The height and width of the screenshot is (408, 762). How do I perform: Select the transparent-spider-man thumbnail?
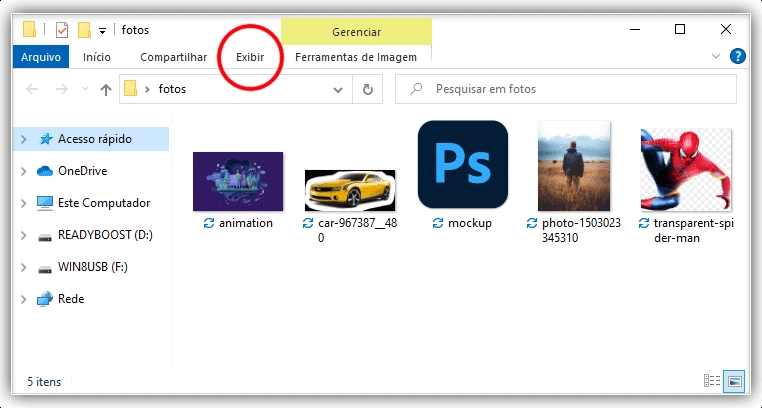pyautogui.click(x=686, y=170)
